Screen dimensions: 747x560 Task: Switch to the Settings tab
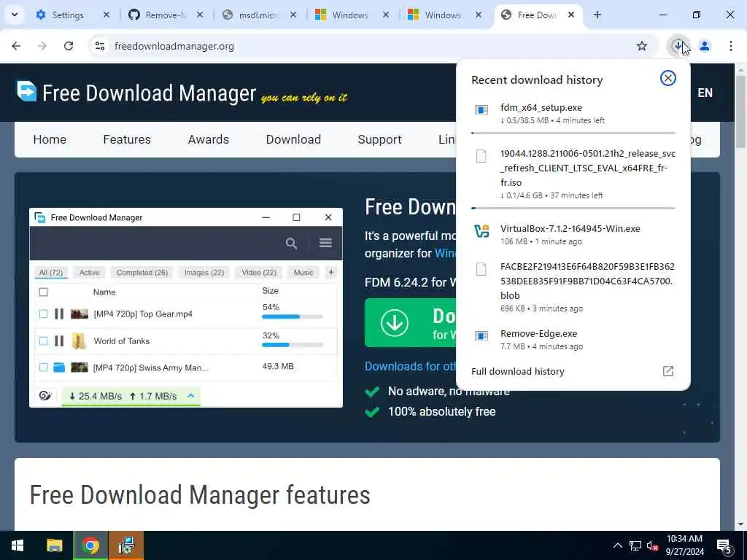click(x=73, y=15)
